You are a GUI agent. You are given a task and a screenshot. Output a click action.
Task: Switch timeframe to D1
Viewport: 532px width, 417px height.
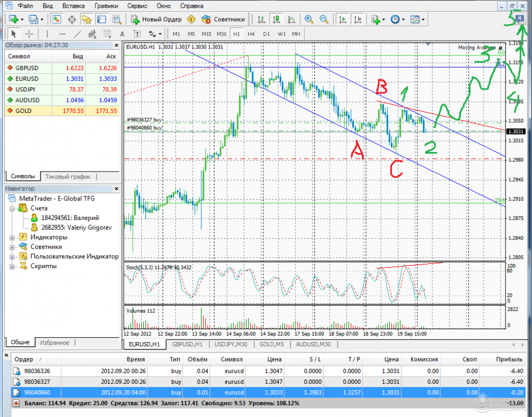click(x=268, y=33)
